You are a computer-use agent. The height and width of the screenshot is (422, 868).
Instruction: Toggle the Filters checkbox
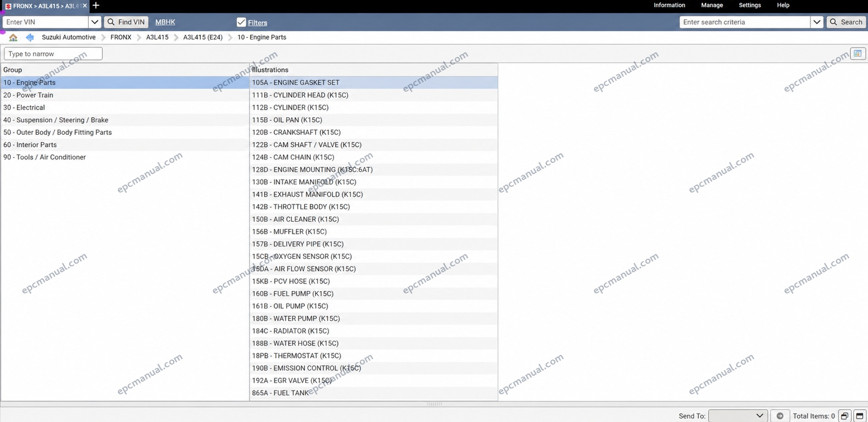241,22
